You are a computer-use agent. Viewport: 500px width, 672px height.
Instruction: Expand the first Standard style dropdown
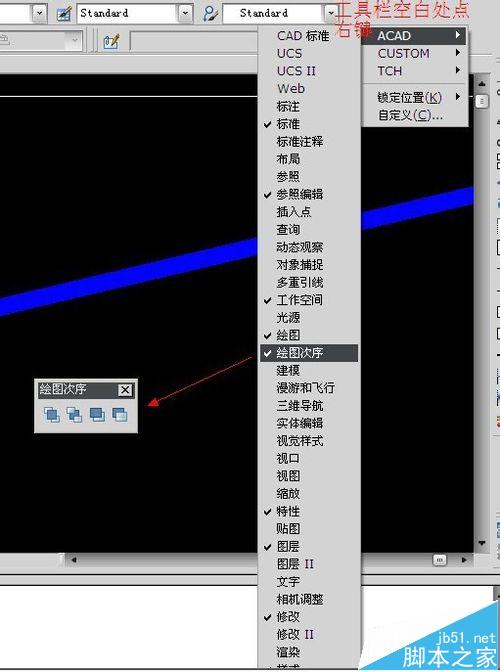(x=185, y=13)
